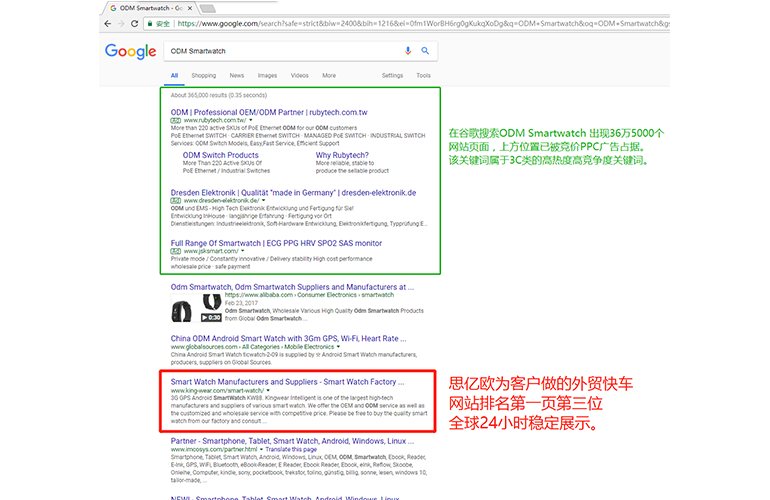This screenshot has height=500, width=770.
Task: Click the ODM Smartwatch search input field
Action: coord(280,51)
